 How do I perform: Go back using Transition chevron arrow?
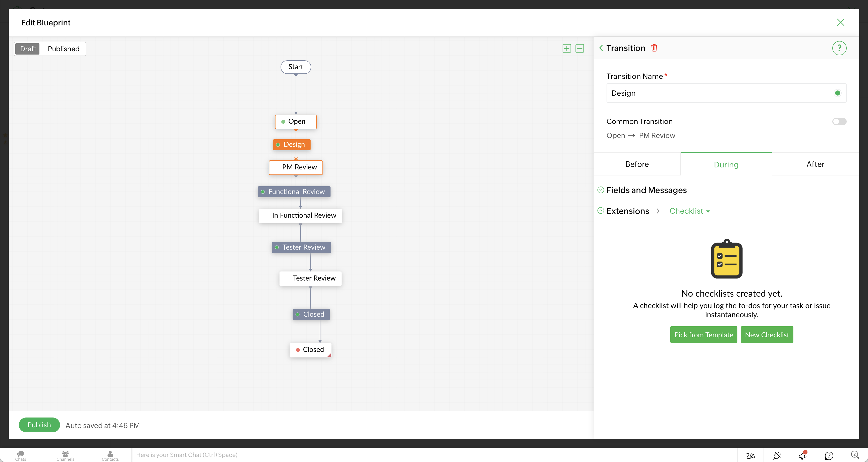[601, 48]
